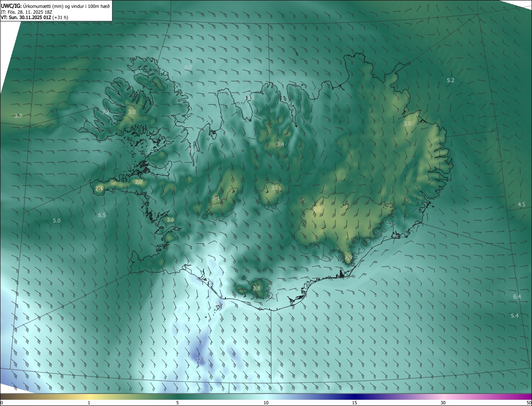
Task: Click the 5.0 value over the sea
Action: [57, 221]
